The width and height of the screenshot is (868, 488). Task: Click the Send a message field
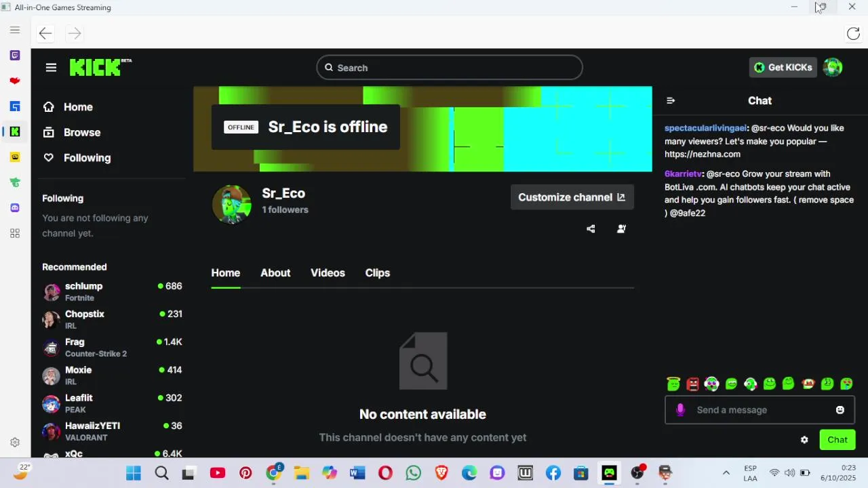(759, 410)
